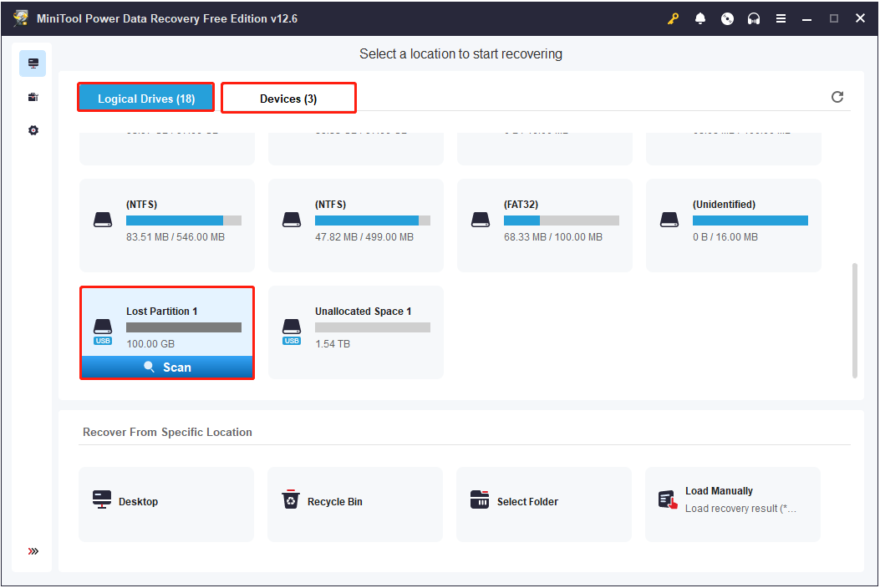Open the hamburger menu

tap(781, 18)
